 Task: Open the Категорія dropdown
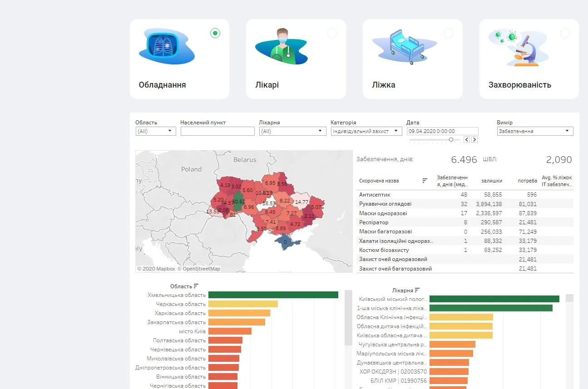coord(366,131)
